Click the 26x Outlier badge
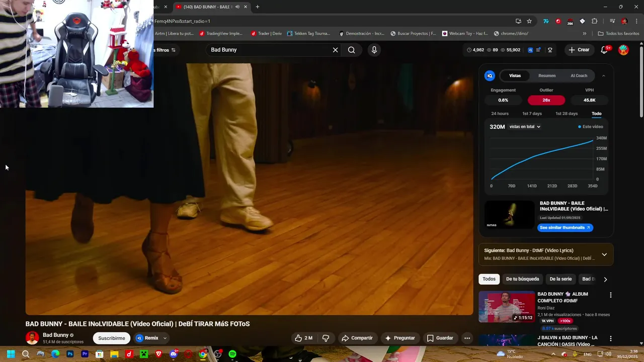The height and width of the screenshot is (362, 644). click(546, 100)
